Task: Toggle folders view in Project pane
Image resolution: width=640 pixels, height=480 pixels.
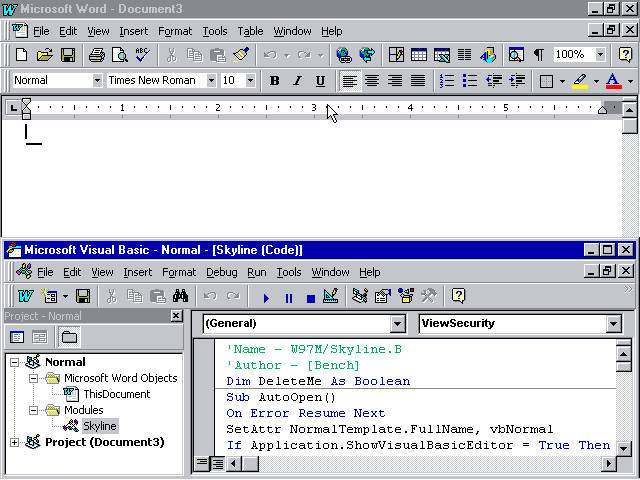Action: [x=69, y=337]
